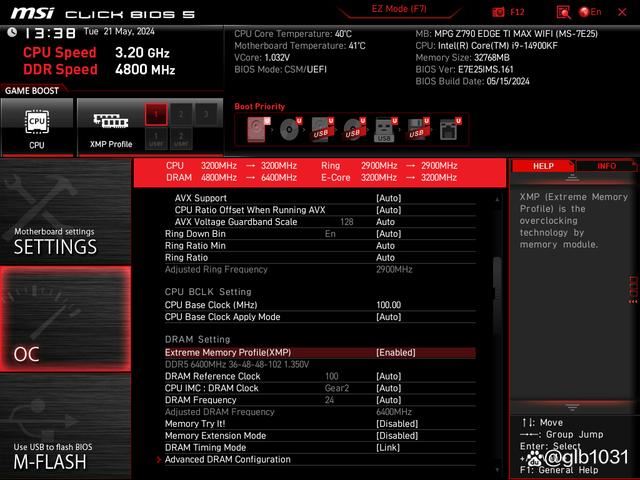Select the last network boot priority icon
This screenshot has height=480, width=640.
point(448,129)
